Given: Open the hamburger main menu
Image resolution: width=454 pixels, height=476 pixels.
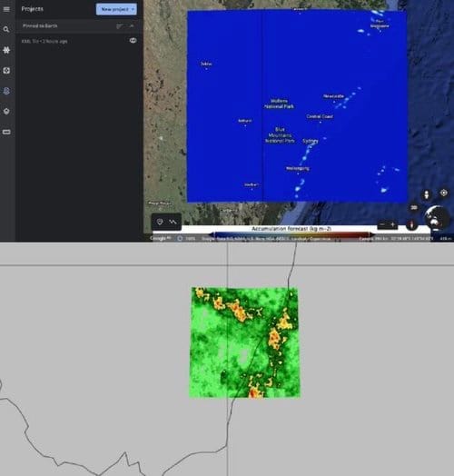Looking at the screenshot, I should click(6, 9).
